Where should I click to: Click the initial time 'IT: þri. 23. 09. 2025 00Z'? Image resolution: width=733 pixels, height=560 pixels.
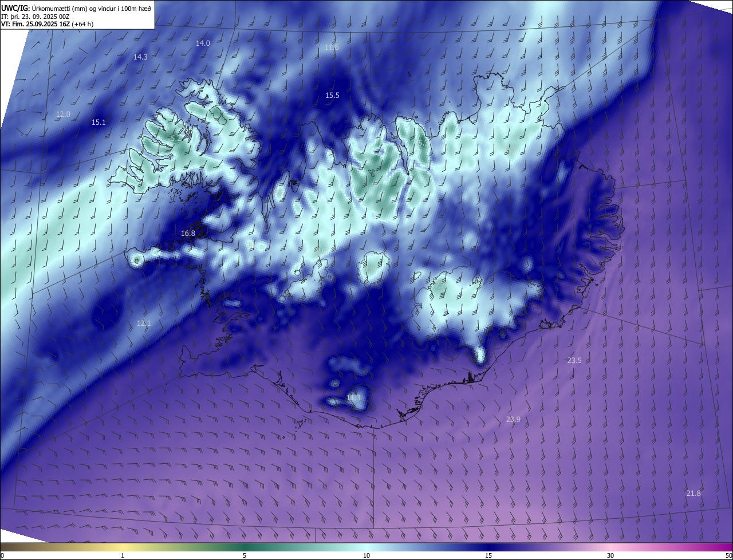coord(34,17)
